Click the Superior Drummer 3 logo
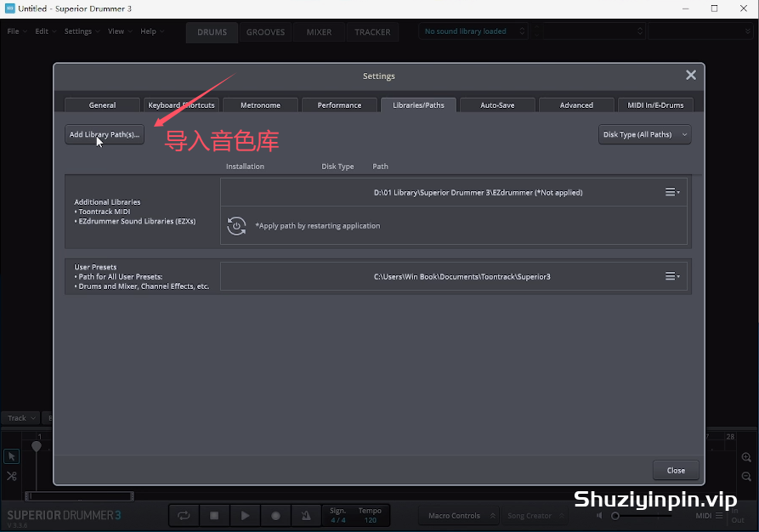This screenshot has height=532, width=759. coord(64,515)
